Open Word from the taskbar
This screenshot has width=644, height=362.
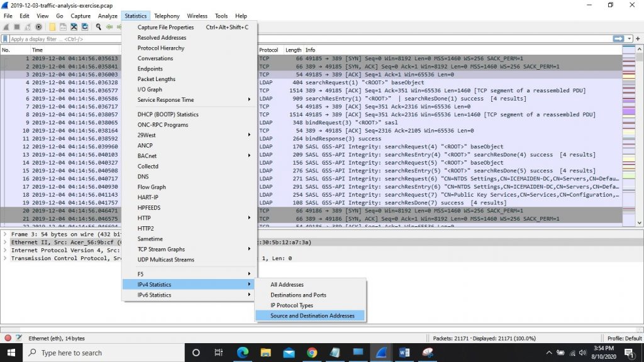point(404,353)
